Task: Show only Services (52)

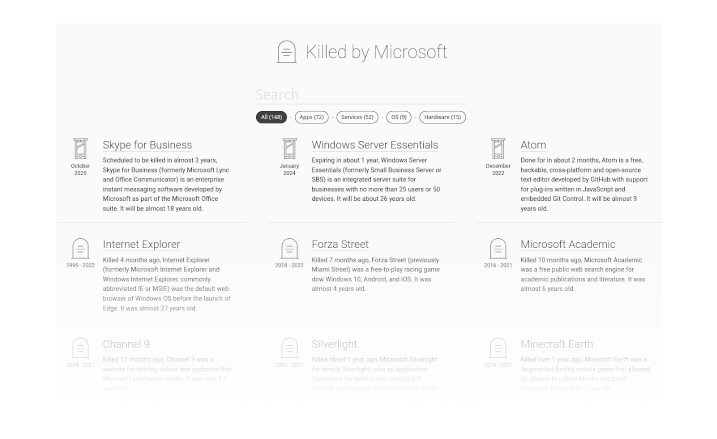Action: pos(357,117)
